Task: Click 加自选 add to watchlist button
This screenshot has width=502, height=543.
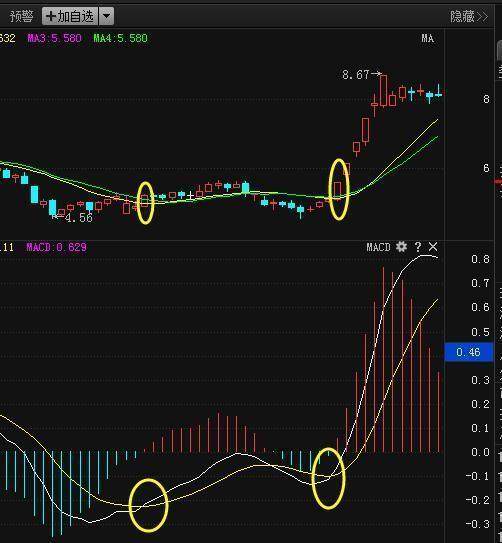Action: tap(70, 16)
